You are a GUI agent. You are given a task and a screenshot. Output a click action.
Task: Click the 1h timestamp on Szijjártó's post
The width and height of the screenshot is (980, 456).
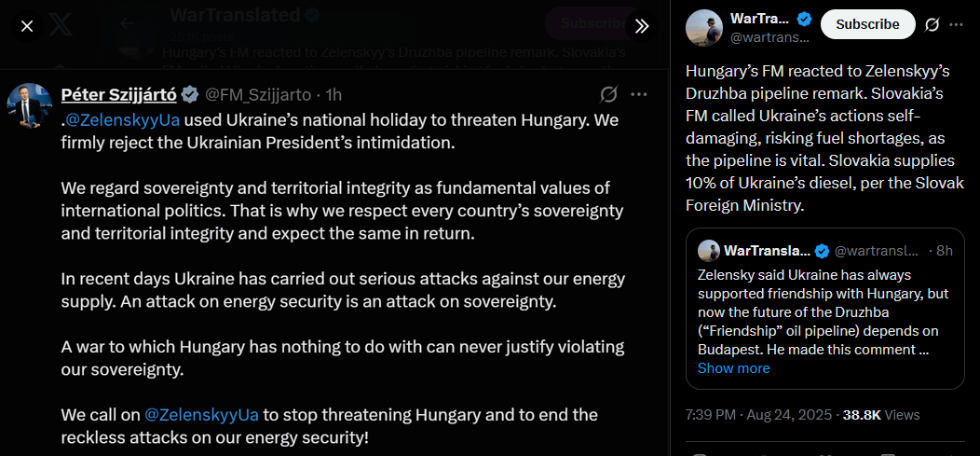[x=333, y=94]
